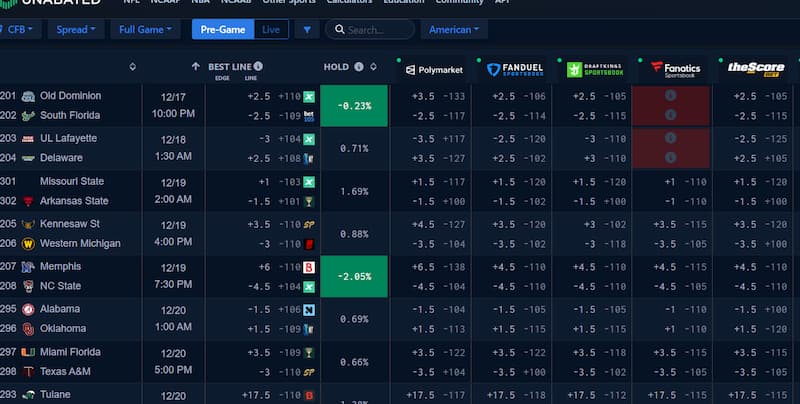This screenshot has height=404, width=800.
Task: Expand the Full Game period dropdown
Action: click(146, 30)
